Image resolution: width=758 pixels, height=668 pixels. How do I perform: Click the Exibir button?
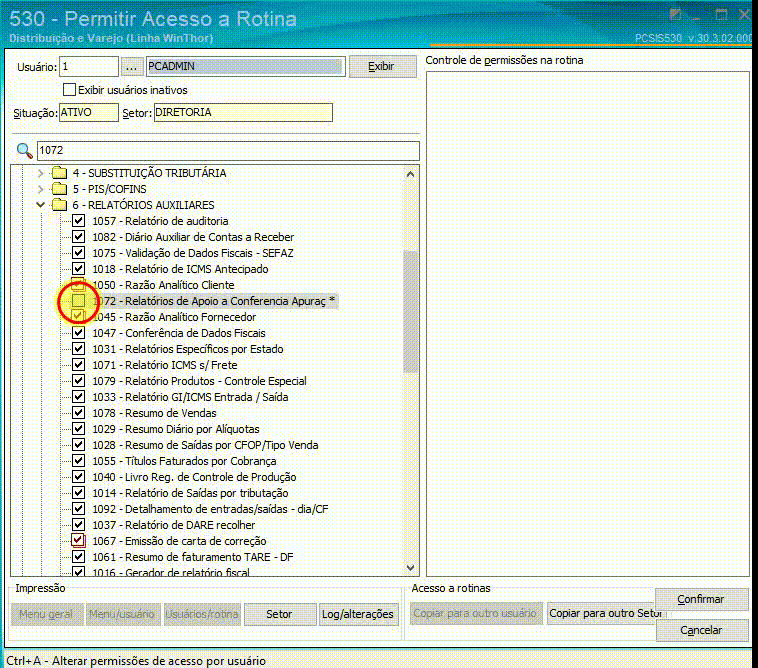click(382, 66)
